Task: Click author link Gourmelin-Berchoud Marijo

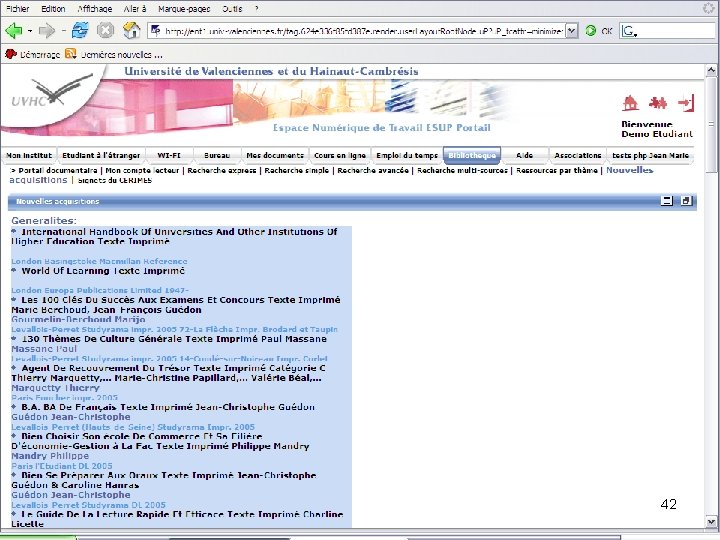Action: tap(78, 319)
